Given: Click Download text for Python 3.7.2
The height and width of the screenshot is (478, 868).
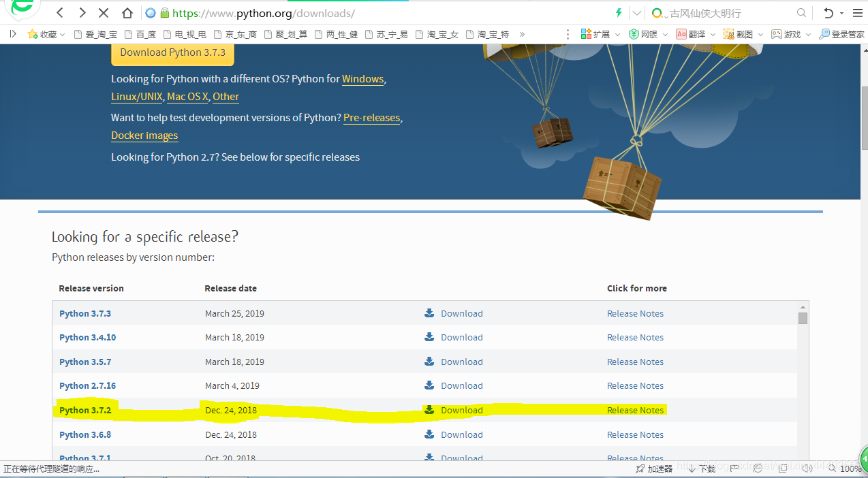Looking at the screenshot, I should (462, 410).
